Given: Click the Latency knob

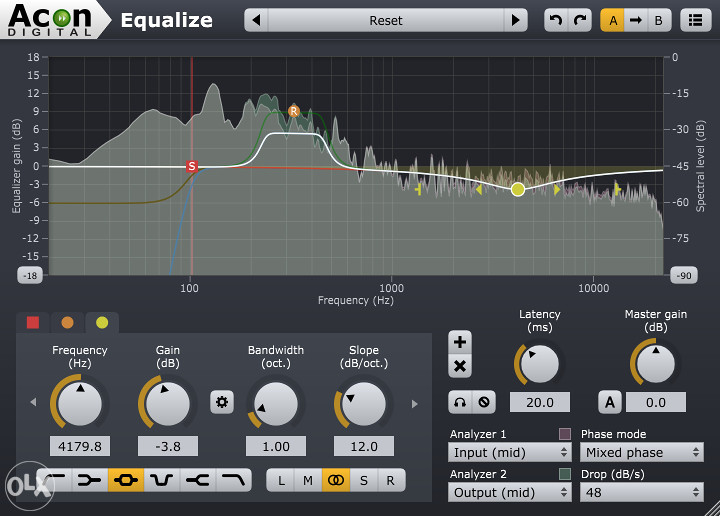Looking at the screenshot, I should [x=540, y=364].
